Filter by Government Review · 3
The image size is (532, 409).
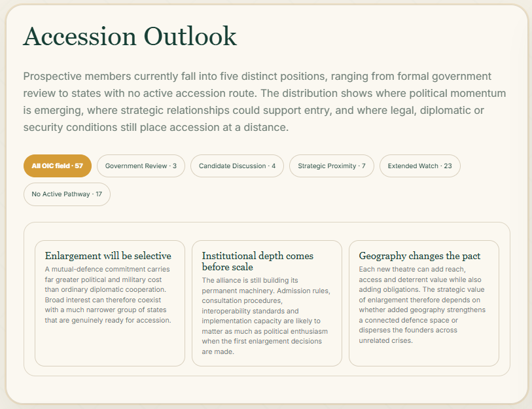[141, 166]
